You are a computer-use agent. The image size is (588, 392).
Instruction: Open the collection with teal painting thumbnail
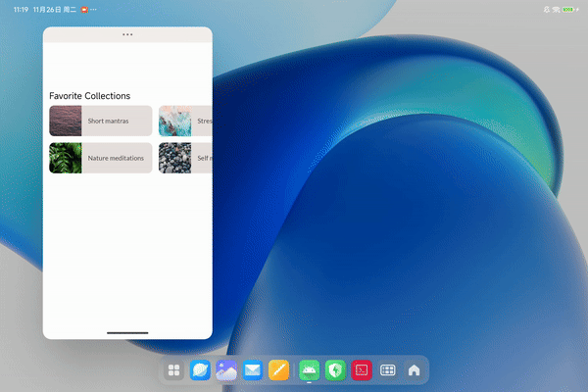point(185,121)
